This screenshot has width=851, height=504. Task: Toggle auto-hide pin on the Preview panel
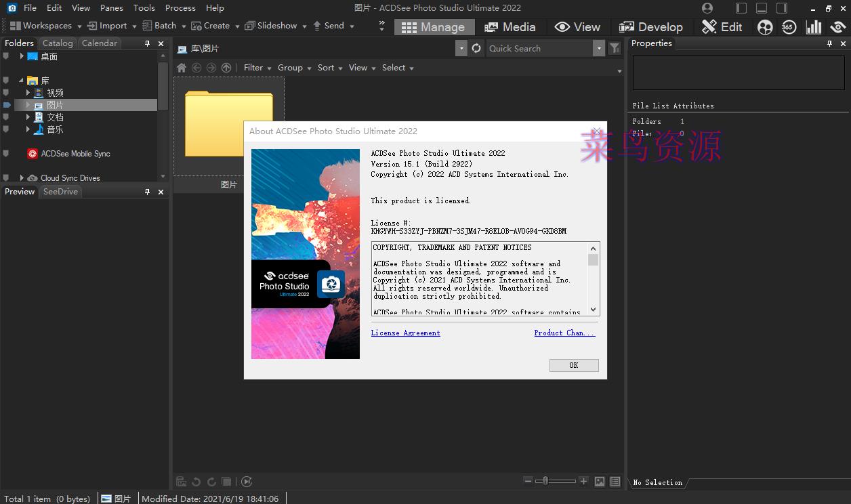(x=148, y=191)
